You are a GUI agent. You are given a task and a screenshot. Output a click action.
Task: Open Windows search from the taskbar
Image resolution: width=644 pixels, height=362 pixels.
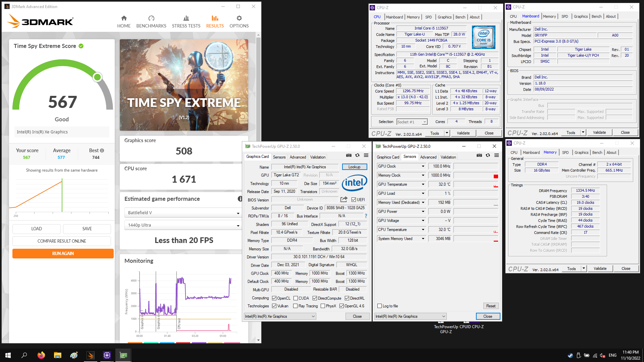point(24,355)
